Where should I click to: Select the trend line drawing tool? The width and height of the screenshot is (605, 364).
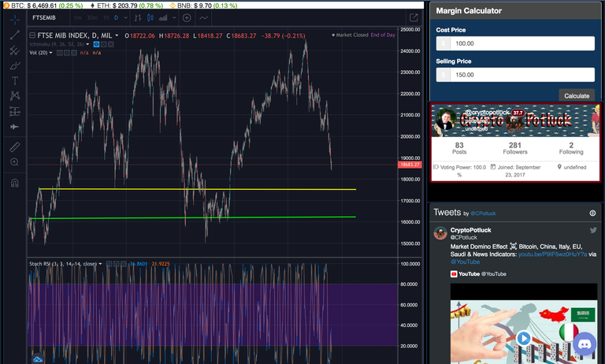(x=14, y=35)
